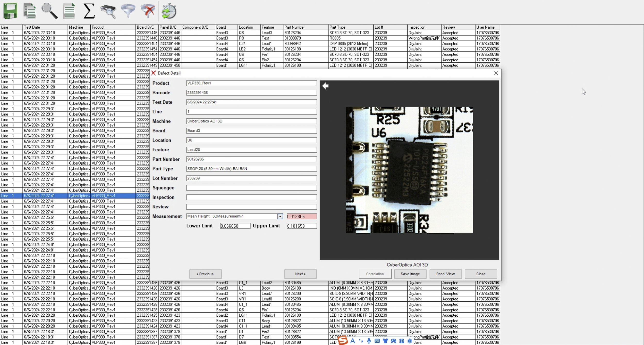Open the Sogou soft keyboard icon
Screen dimensions: 644x345
377,341
